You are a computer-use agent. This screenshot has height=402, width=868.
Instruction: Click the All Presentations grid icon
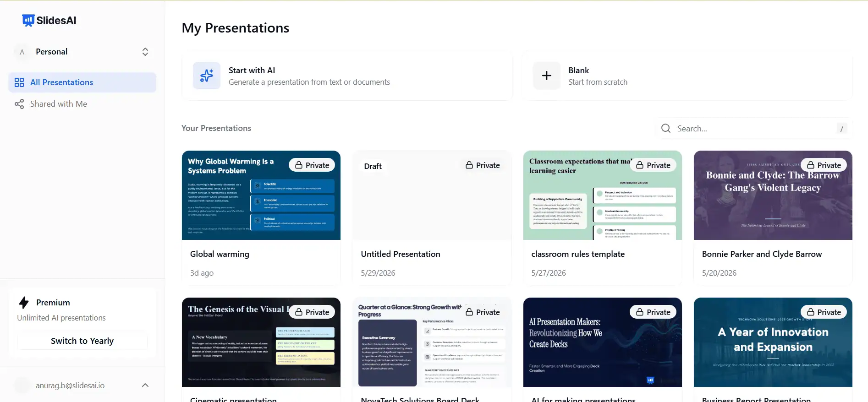point(19,82)
